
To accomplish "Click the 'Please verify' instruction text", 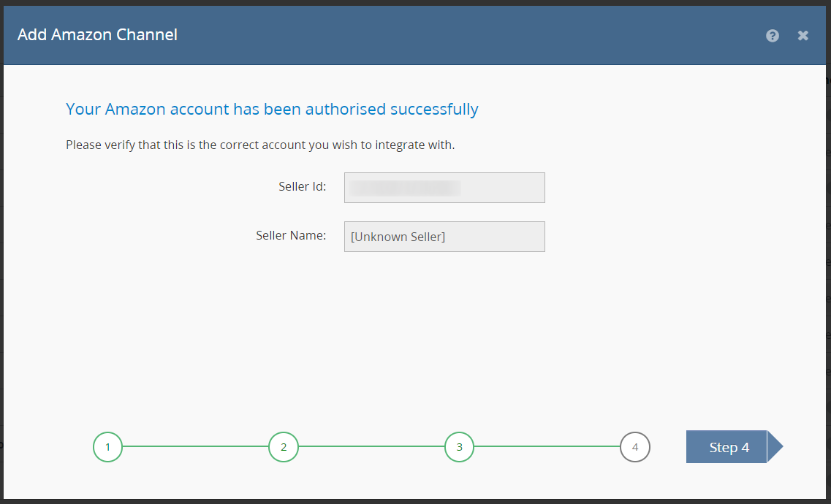I will click(x=260, y=145).
